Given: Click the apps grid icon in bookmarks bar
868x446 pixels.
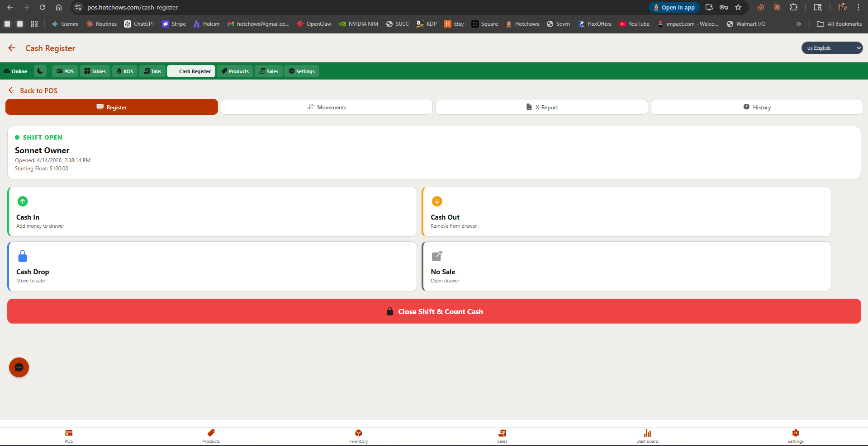Looking at the screenshot, I should pos(34,24).
